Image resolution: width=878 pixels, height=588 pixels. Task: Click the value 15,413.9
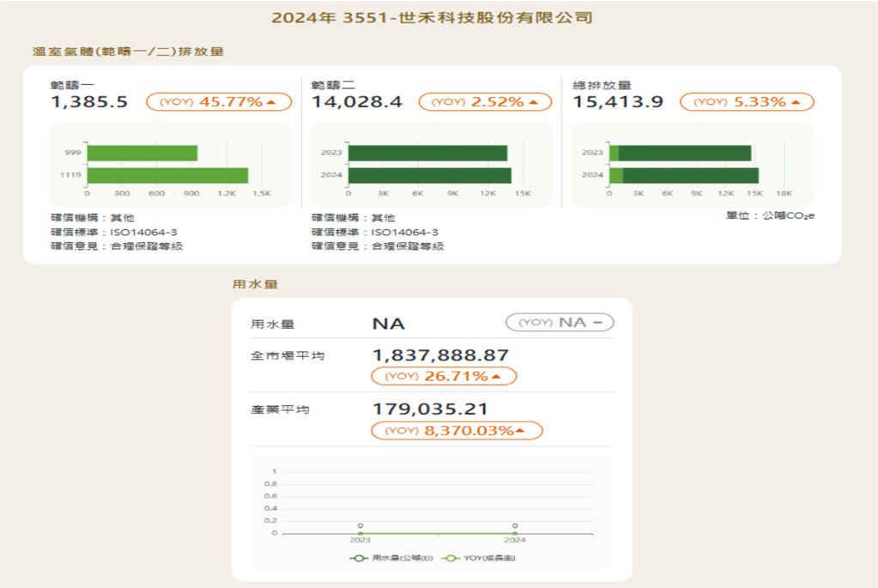tap(618, 102)
